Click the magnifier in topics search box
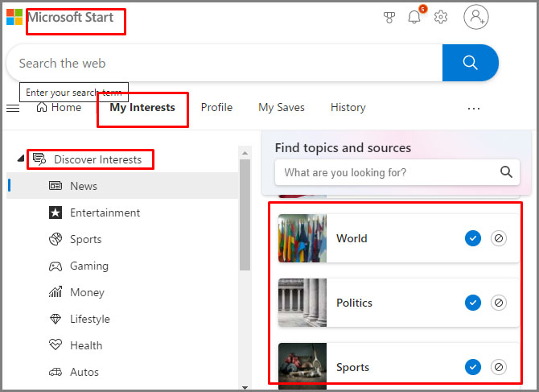 (x=506, y=171)
